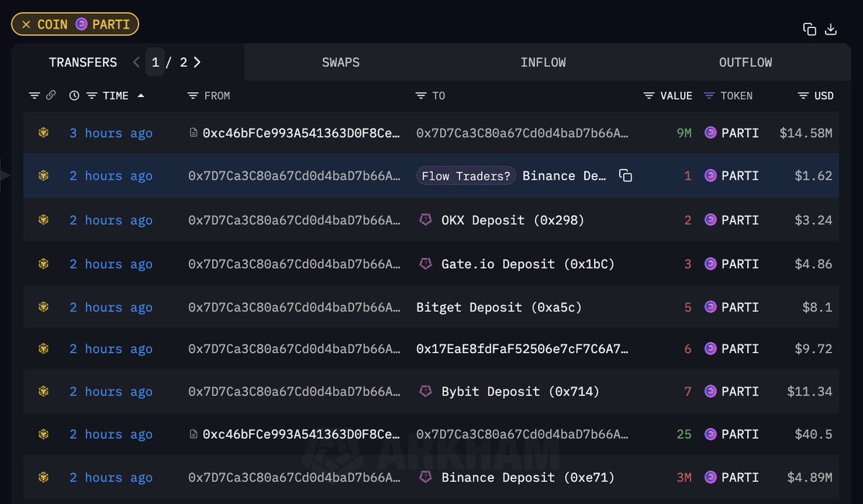Screen dimensions: 863x504
Task: Open the TOKEN column filter
Action: [x=709, y=96]
